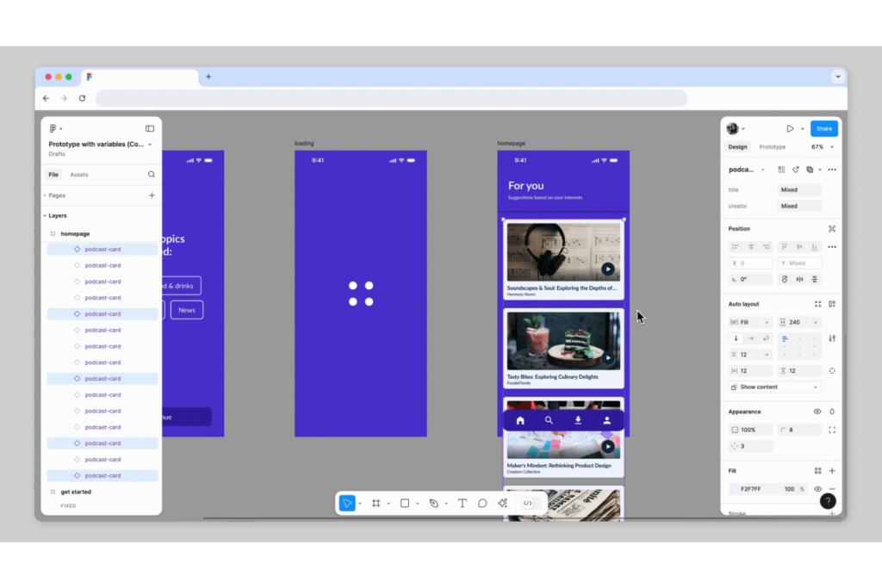This screenshot has width=882, height=588.
Task: Align selection left
Action: tap(736, 247)
